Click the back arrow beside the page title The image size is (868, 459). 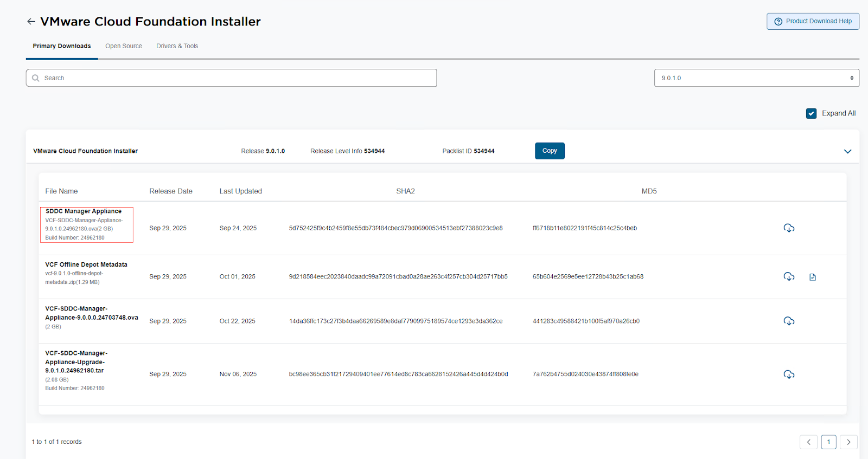[x=31, y=22]
